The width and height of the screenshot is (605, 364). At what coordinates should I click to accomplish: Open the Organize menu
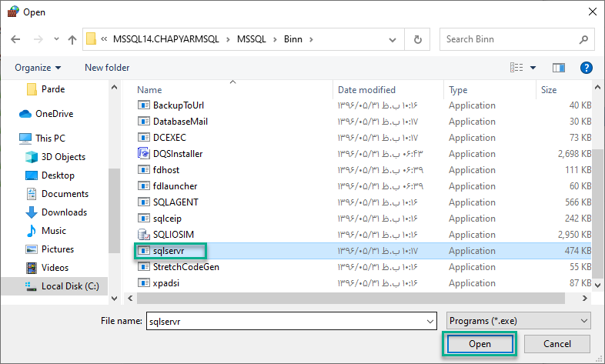(x=38, y=68)
